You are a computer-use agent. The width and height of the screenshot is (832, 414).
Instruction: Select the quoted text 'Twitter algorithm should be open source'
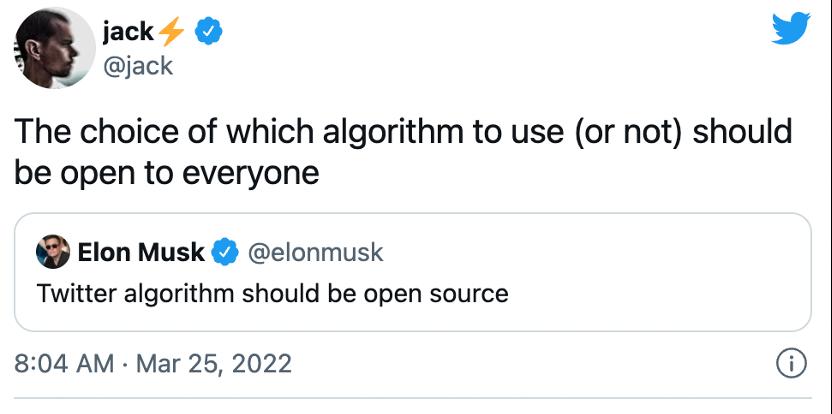272,294
